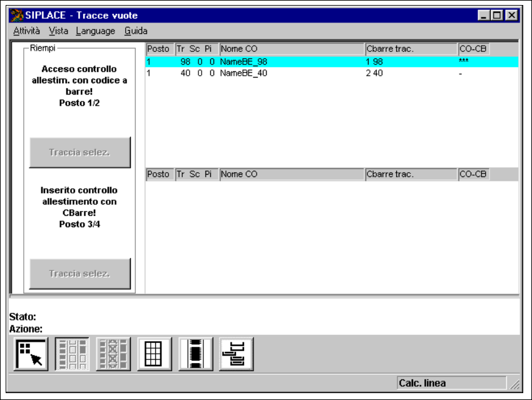Screen dimensions: 532x400
Task: Click Cbarre trac. column header in upper table
Action: coord(411,49)
